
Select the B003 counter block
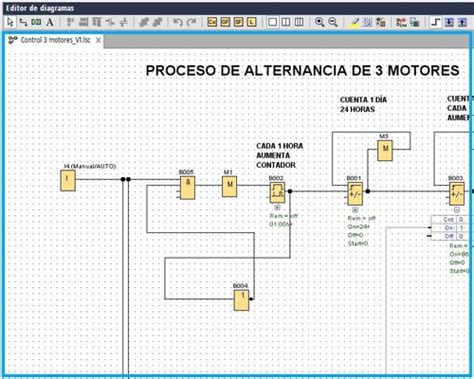tap(457, 194)
